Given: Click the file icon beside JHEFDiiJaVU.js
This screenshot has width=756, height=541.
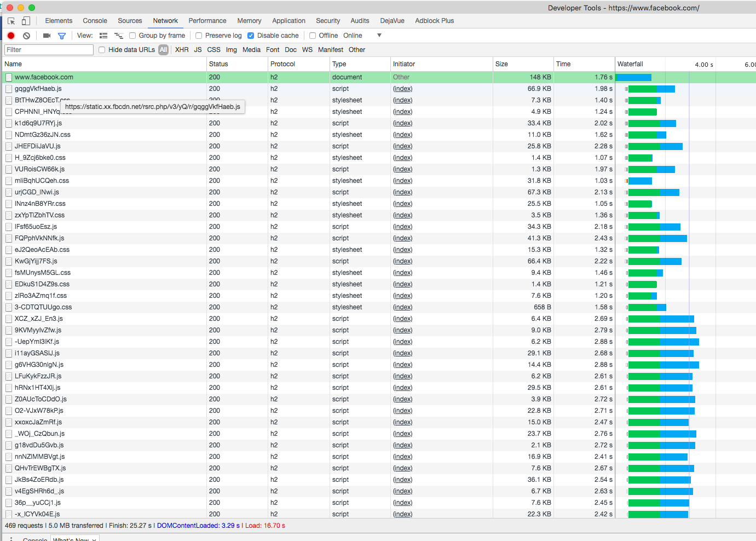Looking at the screenshot, I should (9, 146).
